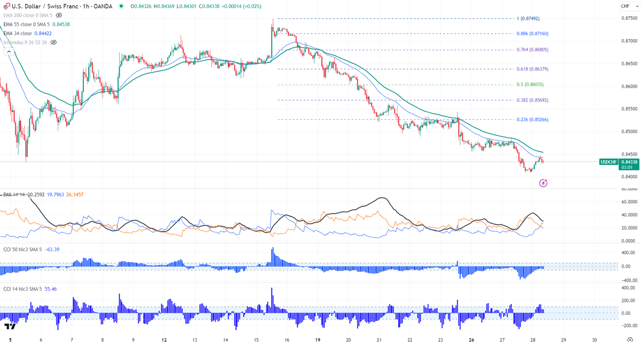Select the Fibonacci 0.764 (0.86805) level label
The width and height of the screenshot is (644, 342).
coord(533,50)
